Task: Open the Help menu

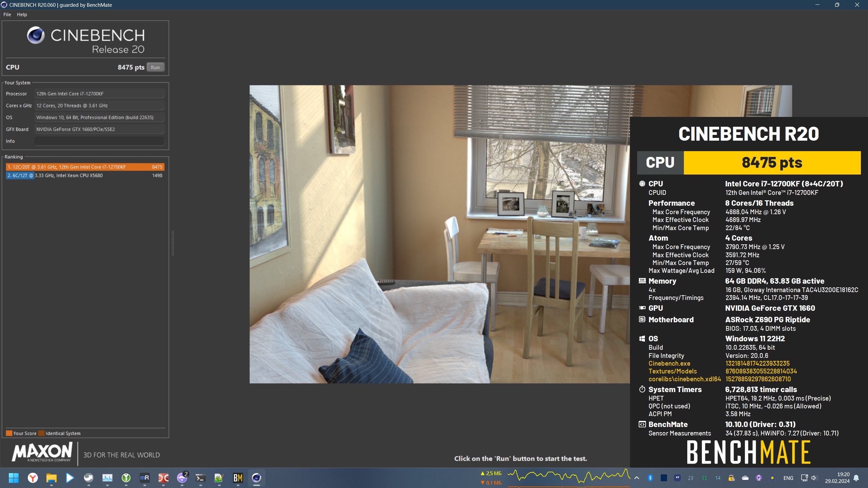Action: click(x=22, y=15)
